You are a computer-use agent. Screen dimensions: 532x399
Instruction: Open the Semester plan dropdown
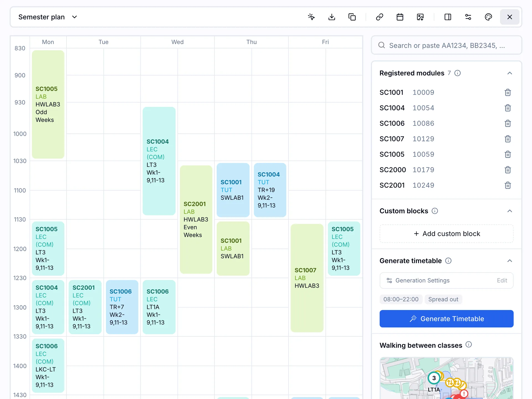tap(48, 17)
